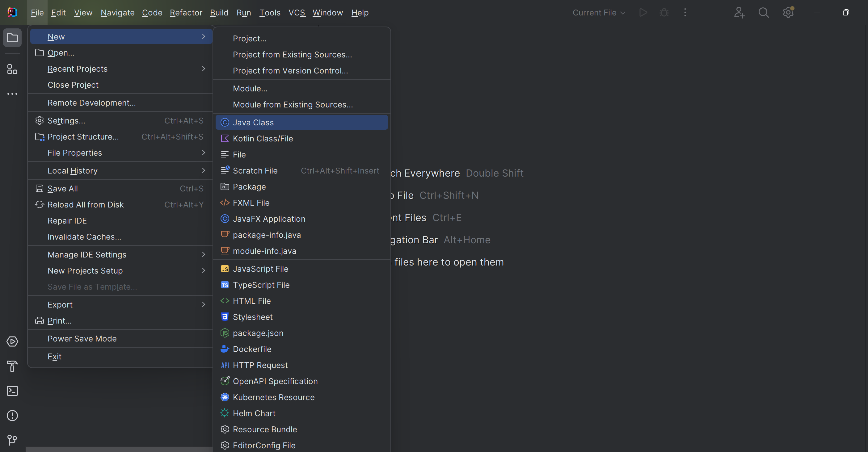This screenshot has height=452, width=868.
Task: Expand the New submenu entry
Action: click(x=121, y=36)
